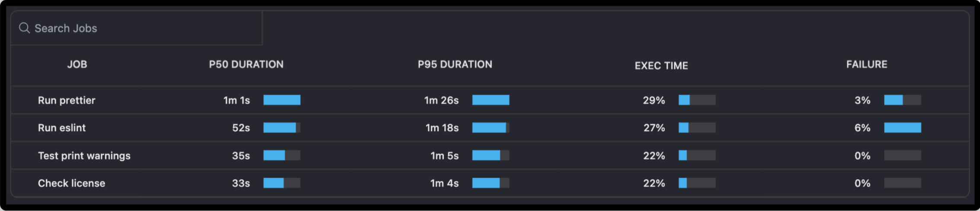980x211 pixels.
Task: Sort by EXEC TIME column header
Action: click(661, 66)
